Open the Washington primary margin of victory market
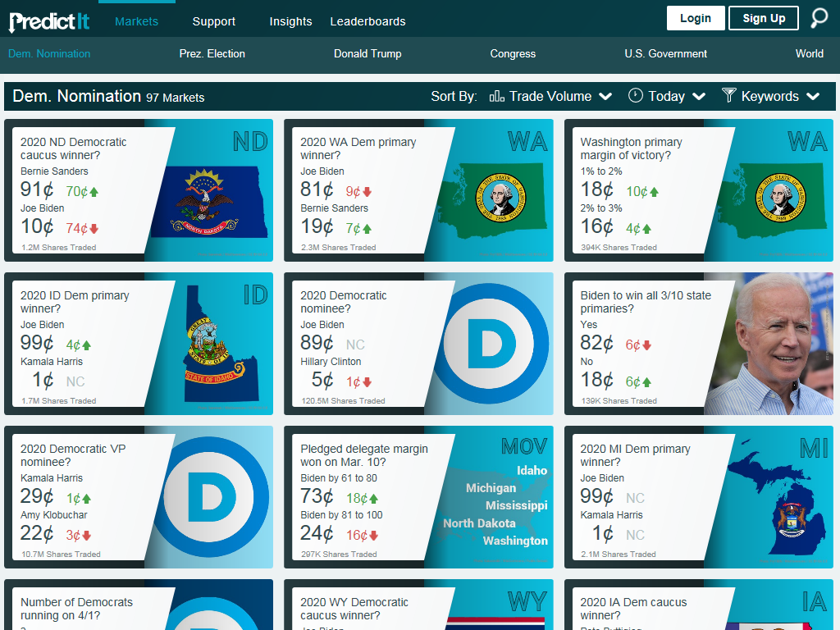 pos(631,148)
